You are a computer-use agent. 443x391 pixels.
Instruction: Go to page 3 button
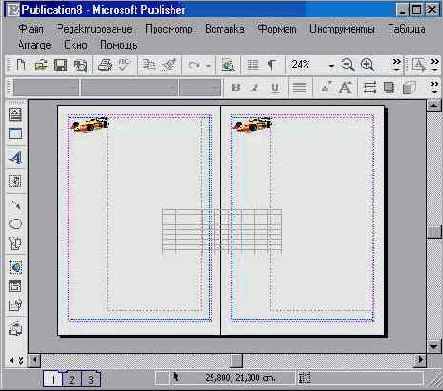(x=91, y=379)
